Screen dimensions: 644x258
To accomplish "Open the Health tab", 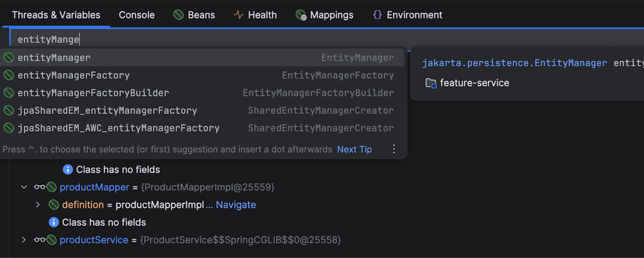I will [x=255, y=15].
